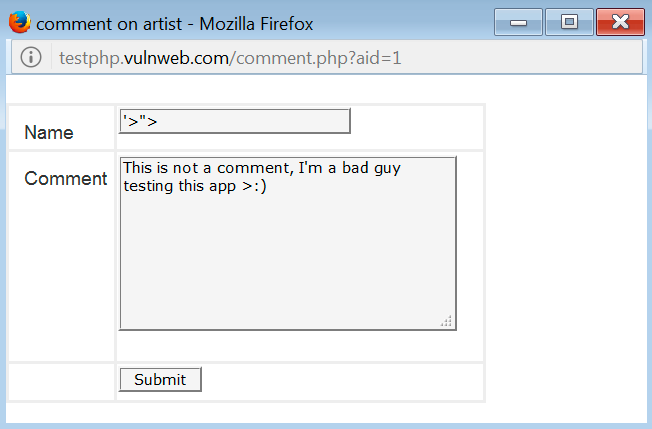The height and width of the screenshot is (429, 652).
Task: Click the '>"> text in the Name field
Action: 140,122
